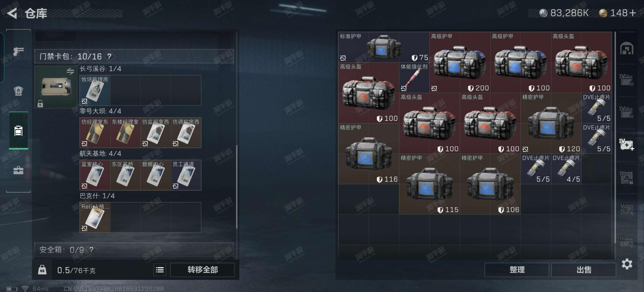
Task: Click the 整理 organize button
Action: pyautogui.click(x=517, y=270)
